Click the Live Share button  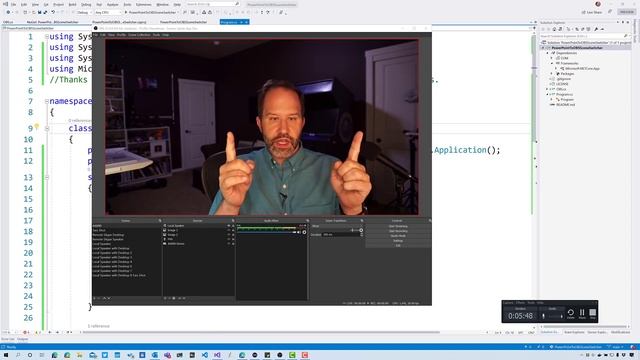(592, 12)
